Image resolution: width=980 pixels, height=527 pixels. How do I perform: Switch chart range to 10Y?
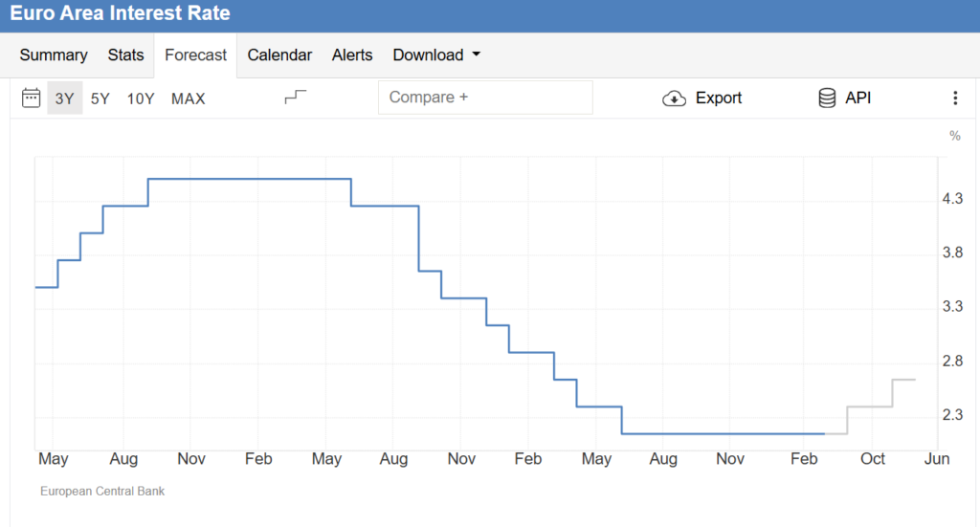pyautogui.click(x=141, y=98)
